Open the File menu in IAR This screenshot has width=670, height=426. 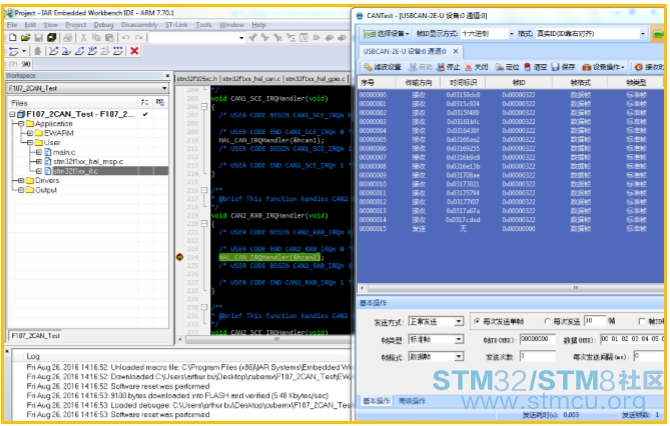point(12,25)
